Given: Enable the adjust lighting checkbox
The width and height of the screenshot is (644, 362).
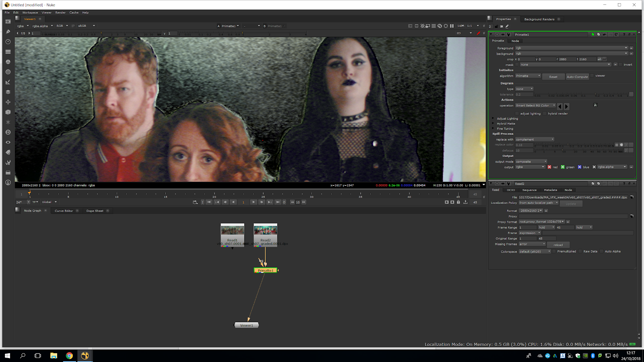Looking at the screenshot, I should [x=518, y=114].
